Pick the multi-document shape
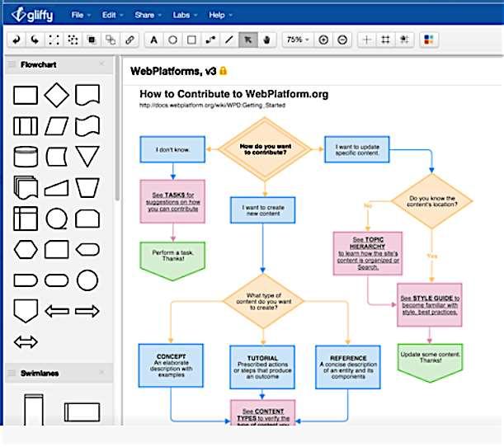 point(26,188)
